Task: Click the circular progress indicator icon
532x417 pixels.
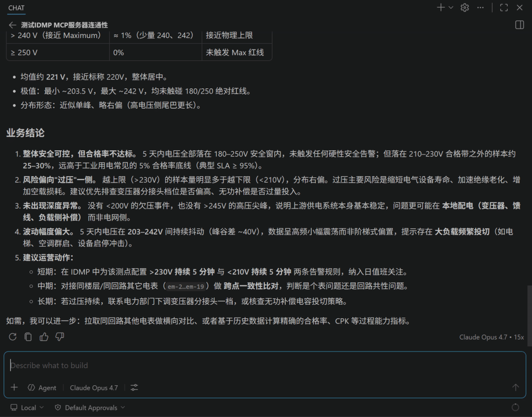Action: point(515,408)
